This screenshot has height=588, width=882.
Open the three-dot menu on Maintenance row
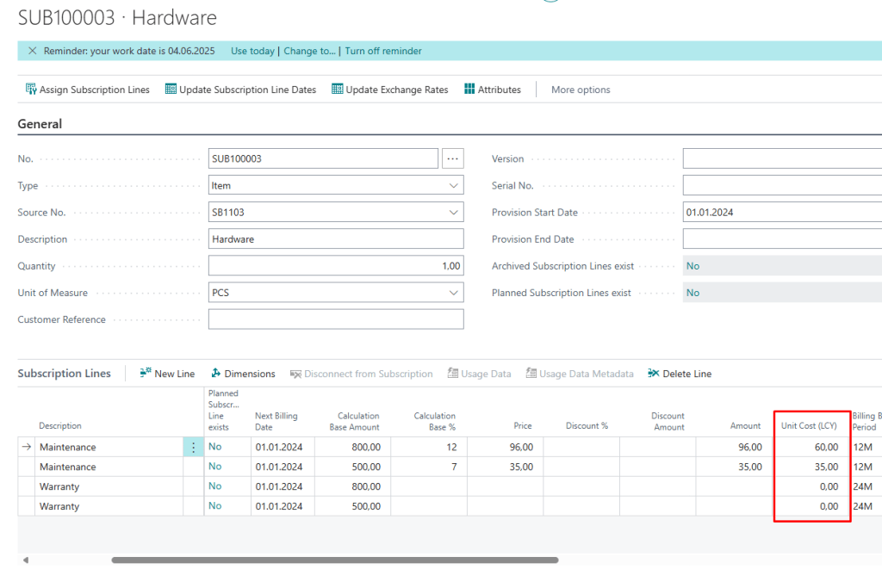tap(193, 447)
